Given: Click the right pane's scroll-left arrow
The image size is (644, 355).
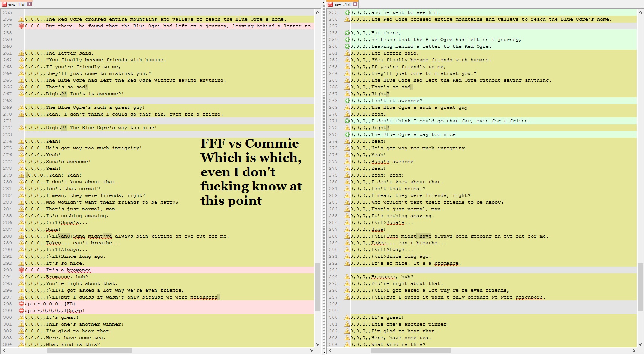Looking at the screenshot, I should pos(330,350).
